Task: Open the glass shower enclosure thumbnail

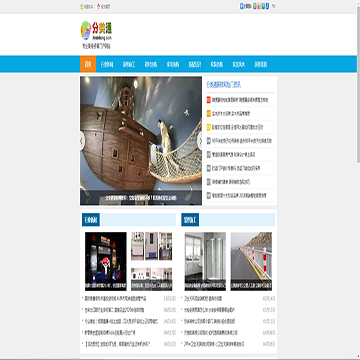Action: (x=205, y=261)
